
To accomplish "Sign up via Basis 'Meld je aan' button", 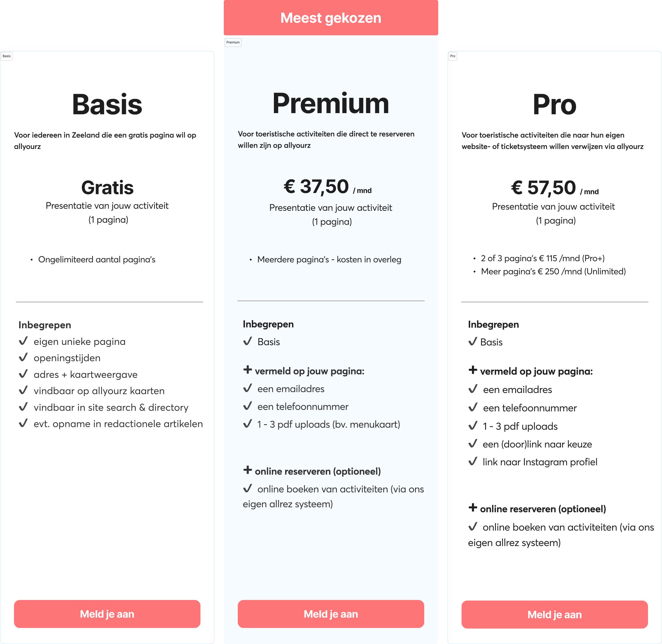I will click(x=107, y=614).
